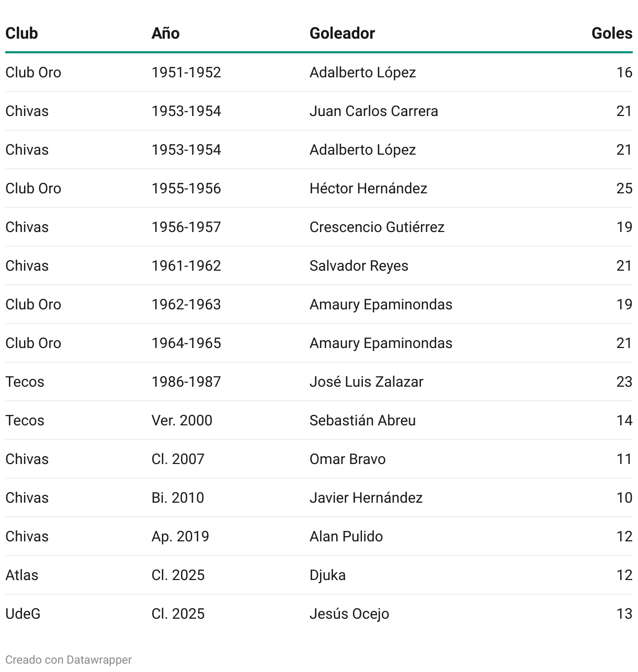Click the Goles column header

tap(612, 33)
